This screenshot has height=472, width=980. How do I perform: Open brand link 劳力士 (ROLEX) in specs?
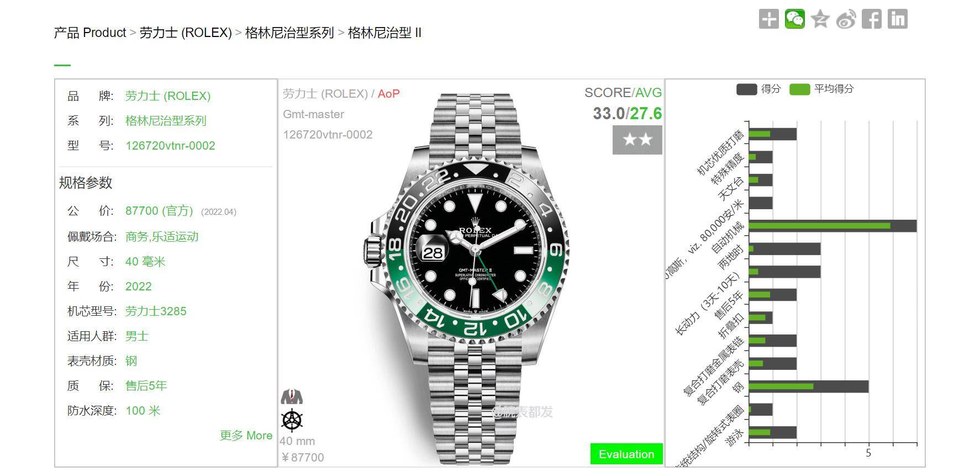pos(168,96)
